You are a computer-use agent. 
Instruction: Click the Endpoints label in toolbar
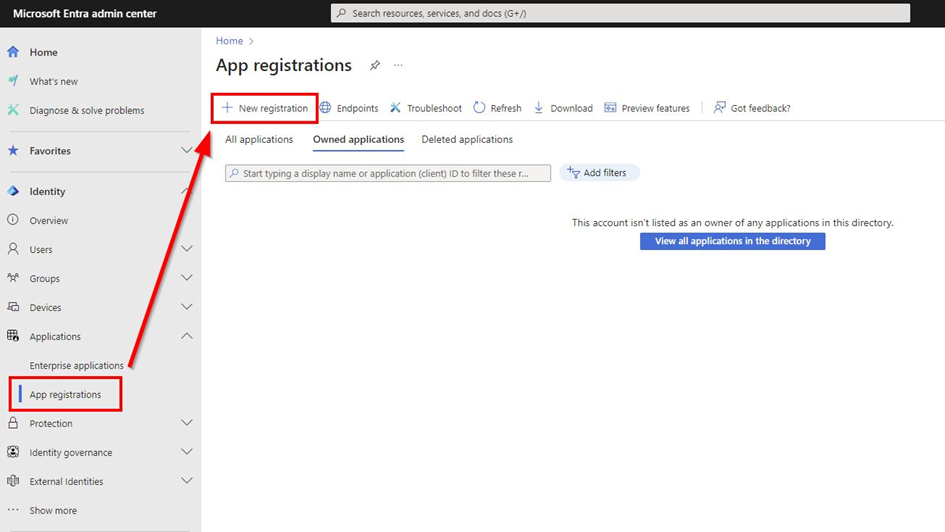(x=357, y=108)
